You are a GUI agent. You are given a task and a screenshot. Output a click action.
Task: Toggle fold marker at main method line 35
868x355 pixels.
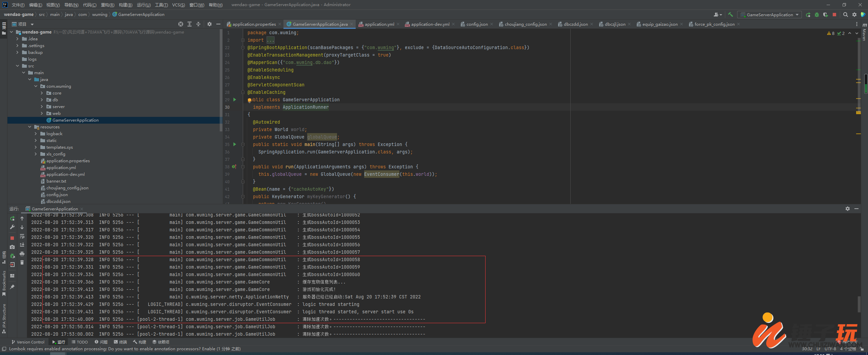[243, 144]
